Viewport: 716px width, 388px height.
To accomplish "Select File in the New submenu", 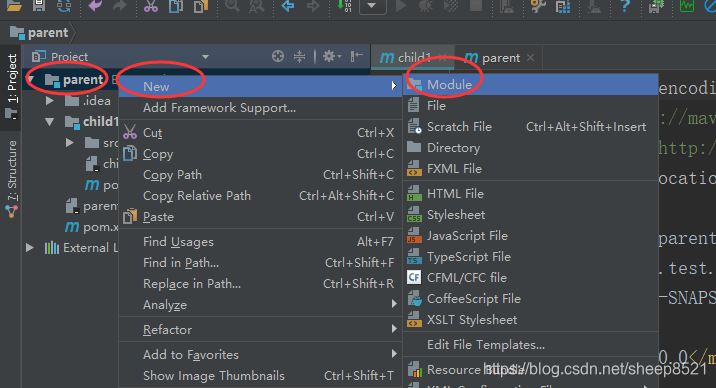I will (x=531, y=106).
